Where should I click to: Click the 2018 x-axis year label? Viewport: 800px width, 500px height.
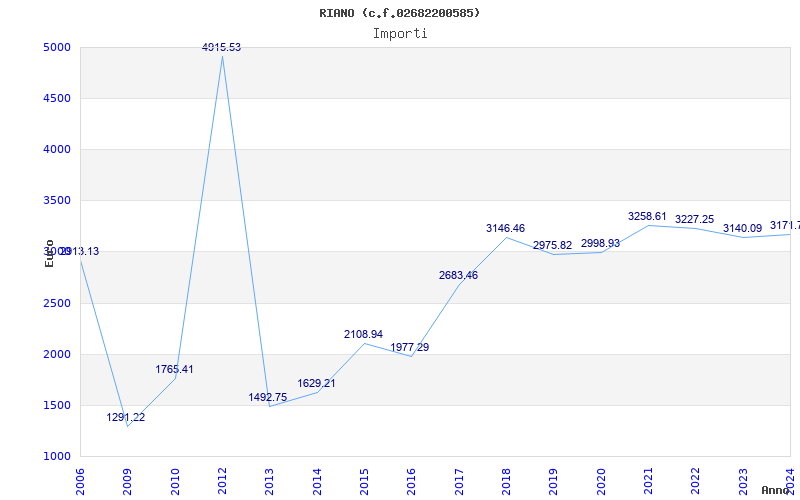tap(506, 482)
